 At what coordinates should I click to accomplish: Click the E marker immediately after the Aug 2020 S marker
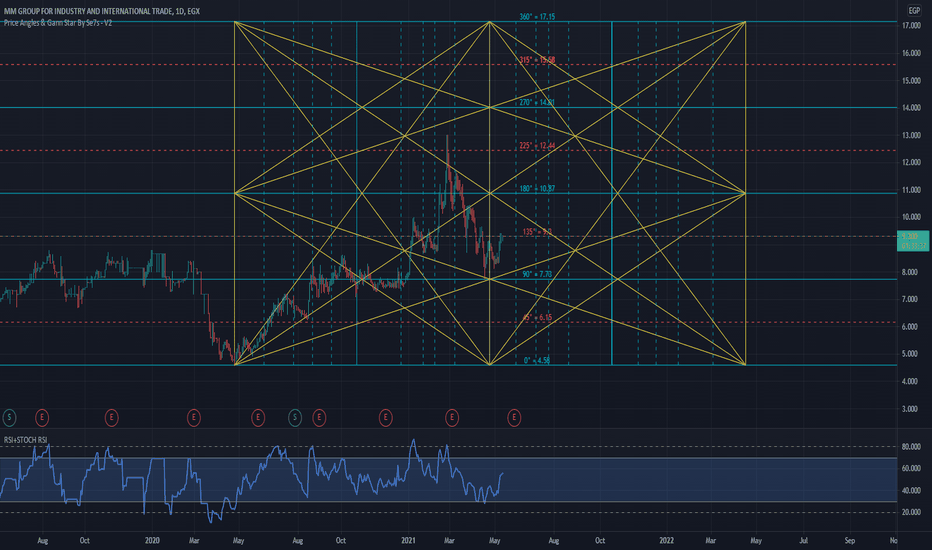tap(319, 418)
